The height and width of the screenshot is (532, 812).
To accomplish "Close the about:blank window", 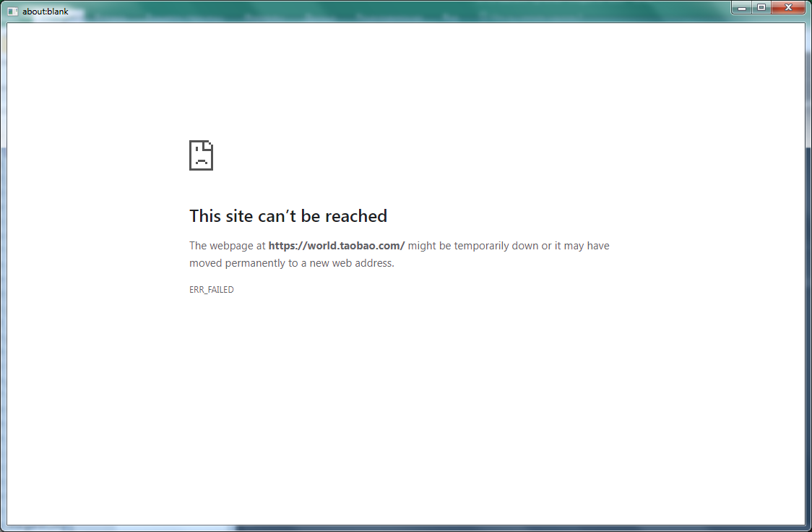I will coord(788,8).
